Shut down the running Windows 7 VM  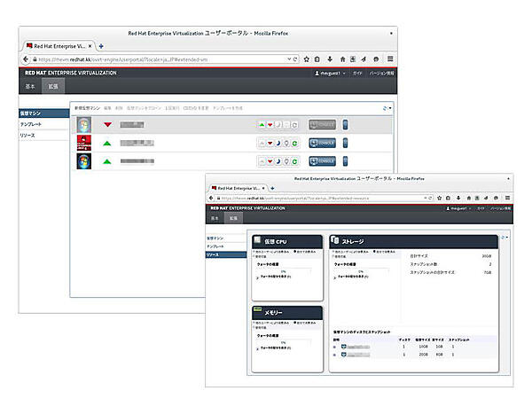point(270,161)
